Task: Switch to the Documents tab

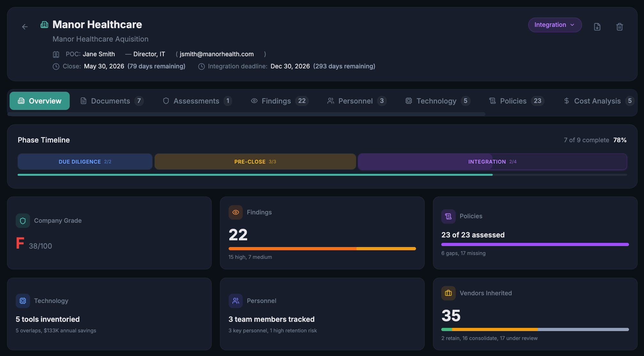Action: (x=110, y=101)
